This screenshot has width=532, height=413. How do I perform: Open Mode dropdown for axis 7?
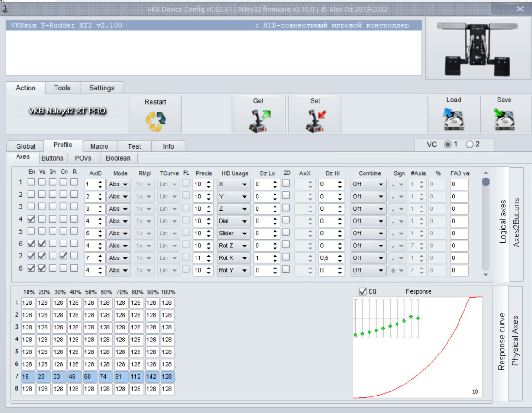[118, 258]
